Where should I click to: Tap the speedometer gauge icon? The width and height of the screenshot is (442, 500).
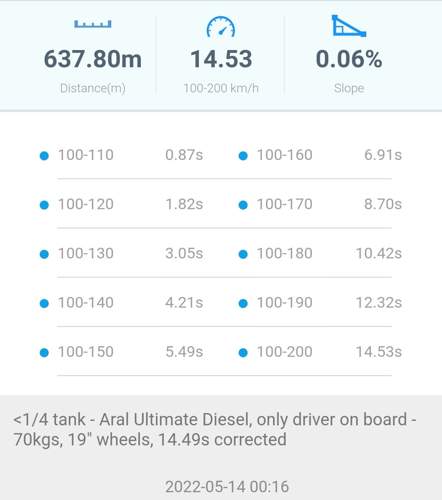click(221, 27)
